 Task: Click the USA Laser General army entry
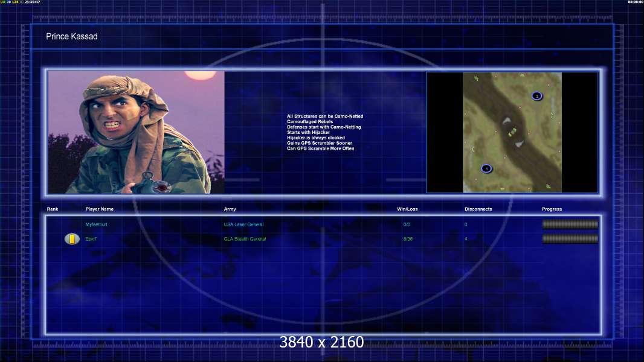[x=243, y=224]
